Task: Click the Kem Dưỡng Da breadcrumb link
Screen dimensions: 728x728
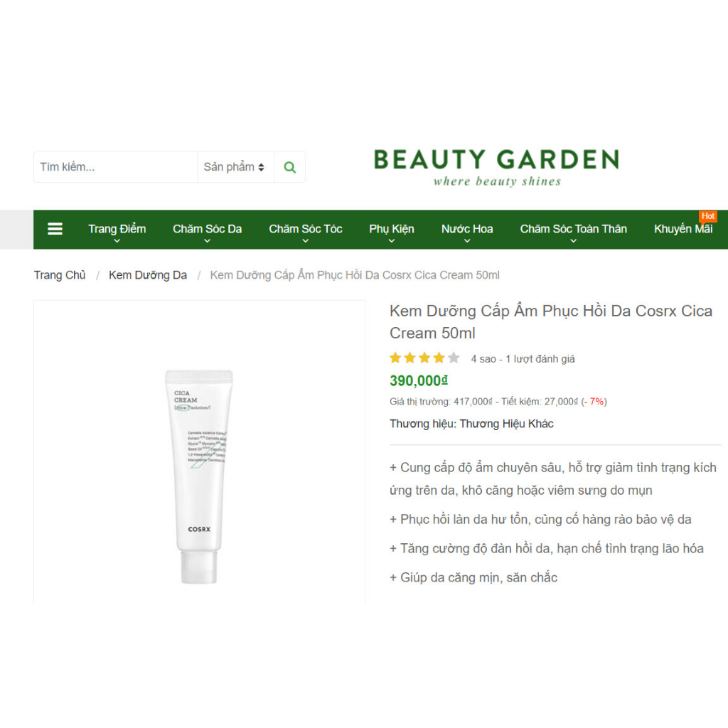Action: tap(148, 275)
